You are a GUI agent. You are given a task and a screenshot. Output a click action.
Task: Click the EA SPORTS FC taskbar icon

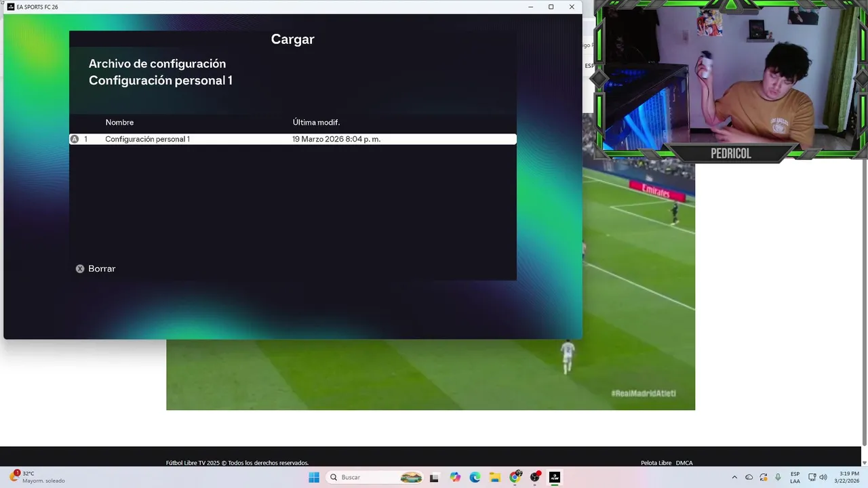coord(555,477)
